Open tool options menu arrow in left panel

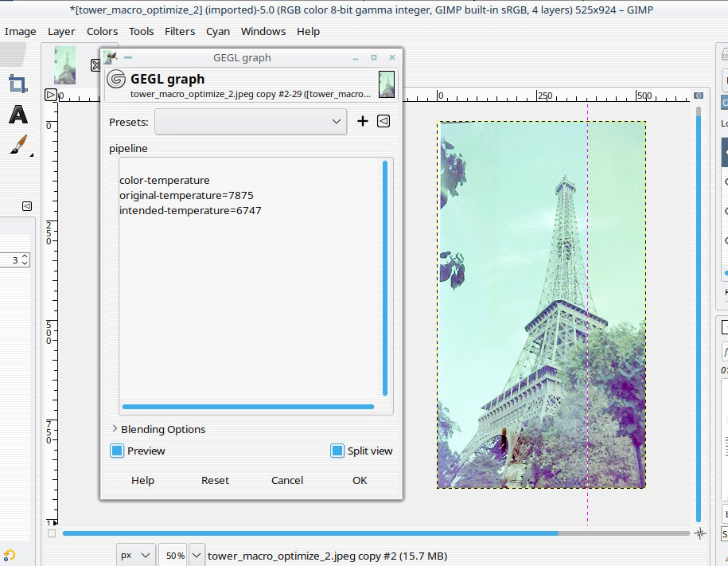27,206
